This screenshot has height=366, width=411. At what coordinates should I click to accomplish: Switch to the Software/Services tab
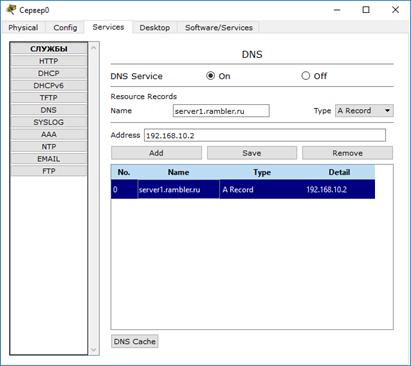(x=219, y=28)
